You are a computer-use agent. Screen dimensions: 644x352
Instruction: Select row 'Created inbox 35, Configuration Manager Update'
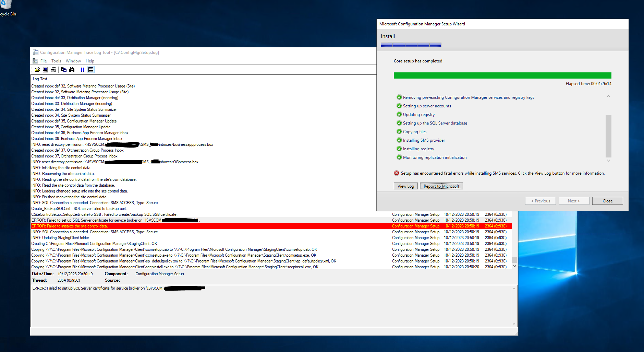[204, 127]
